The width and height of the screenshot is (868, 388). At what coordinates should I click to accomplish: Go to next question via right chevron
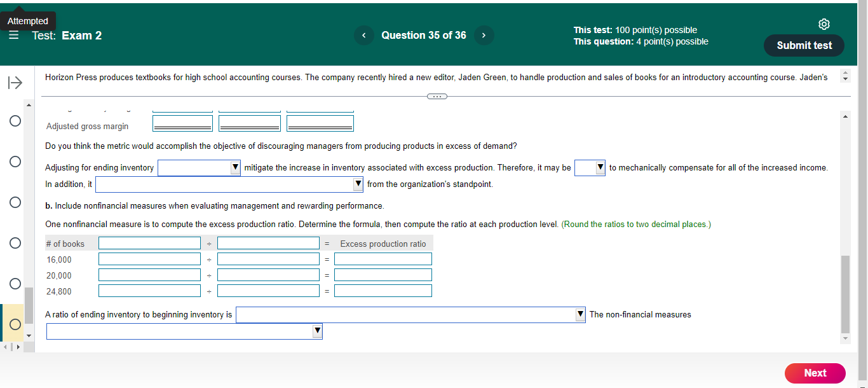point(484,35)
